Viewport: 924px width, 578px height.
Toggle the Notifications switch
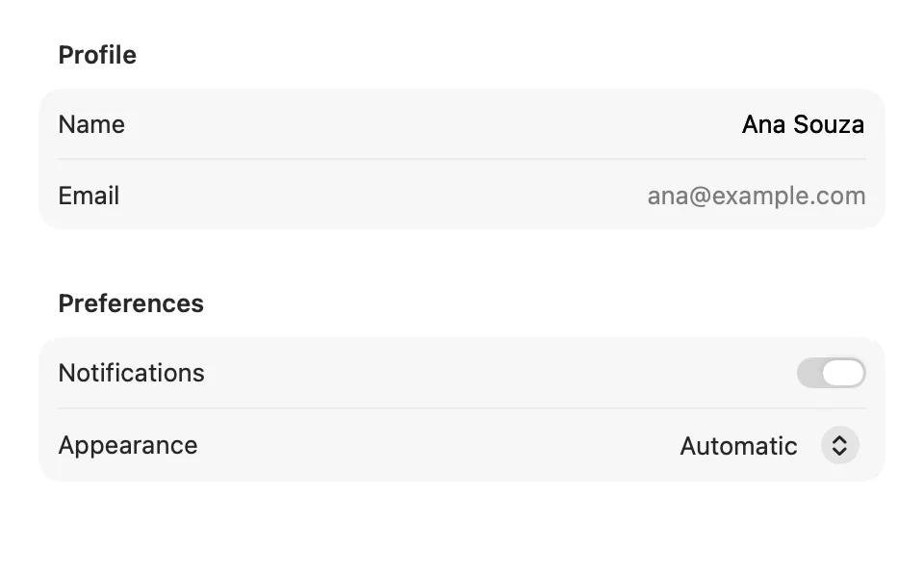click(831, 373)
